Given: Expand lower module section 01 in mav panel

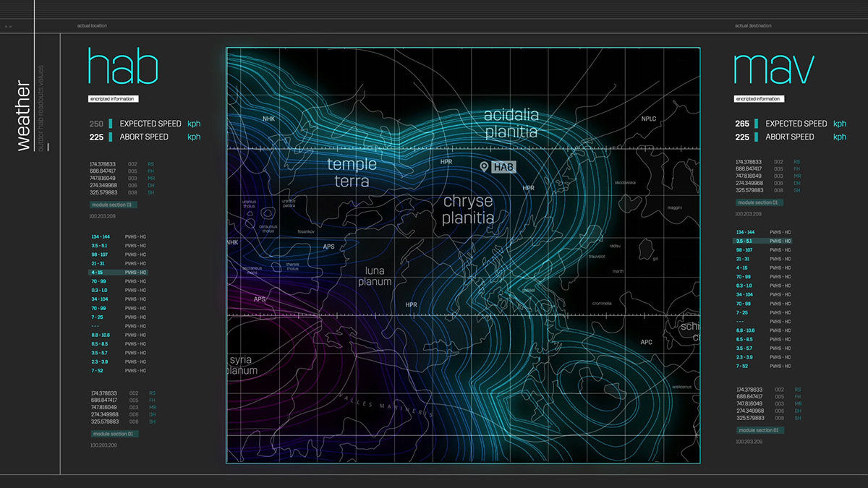Looking at the screenshot, I should click(x=759, y=430).
